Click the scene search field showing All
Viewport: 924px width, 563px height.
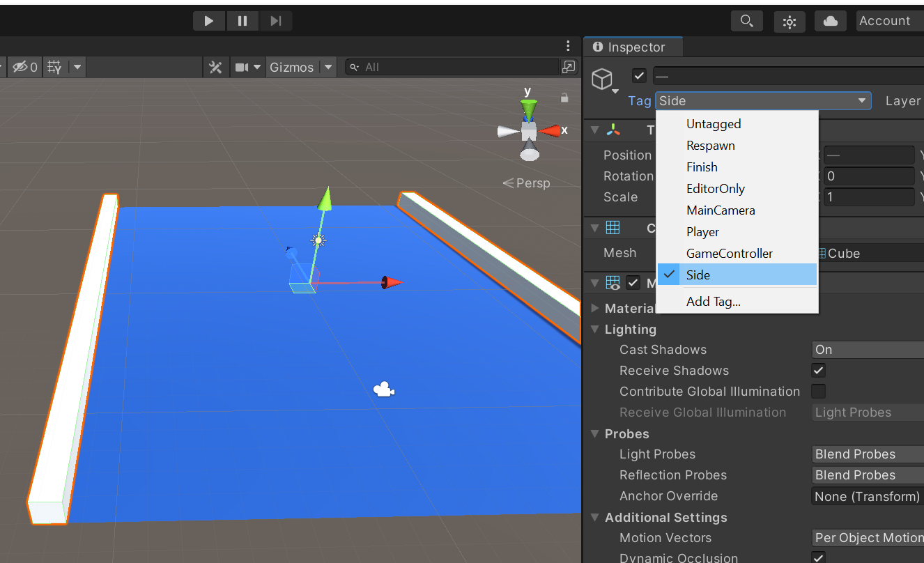point(453,68)
